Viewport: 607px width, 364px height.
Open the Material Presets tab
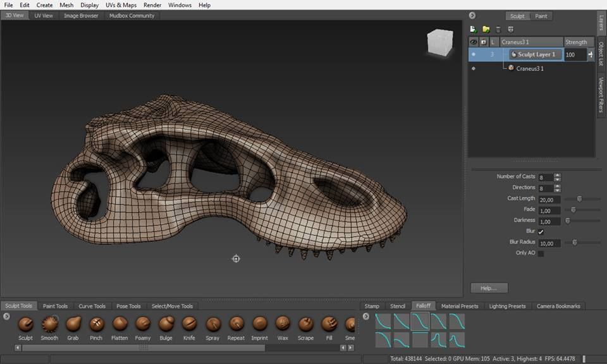[460, 306]
